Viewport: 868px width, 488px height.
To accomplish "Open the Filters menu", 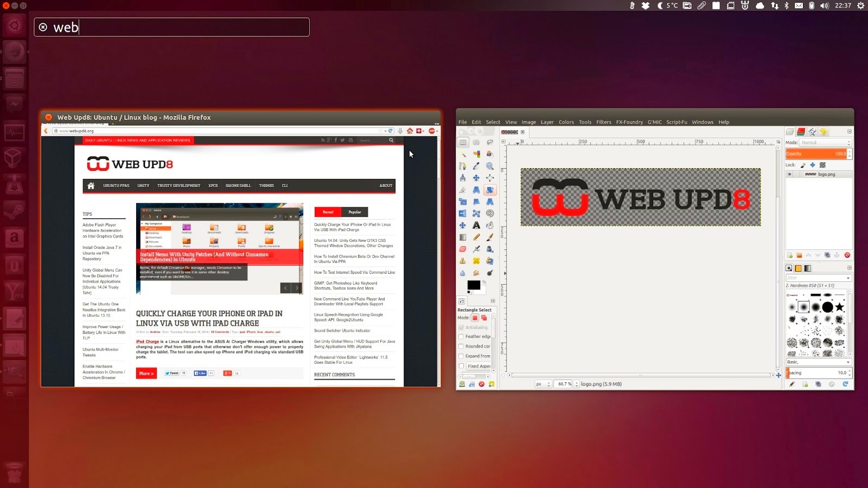I will [603, 122].
